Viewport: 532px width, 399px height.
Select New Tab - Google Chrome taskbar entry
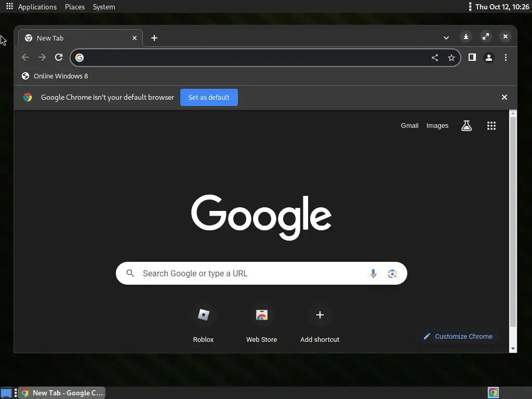62,393
